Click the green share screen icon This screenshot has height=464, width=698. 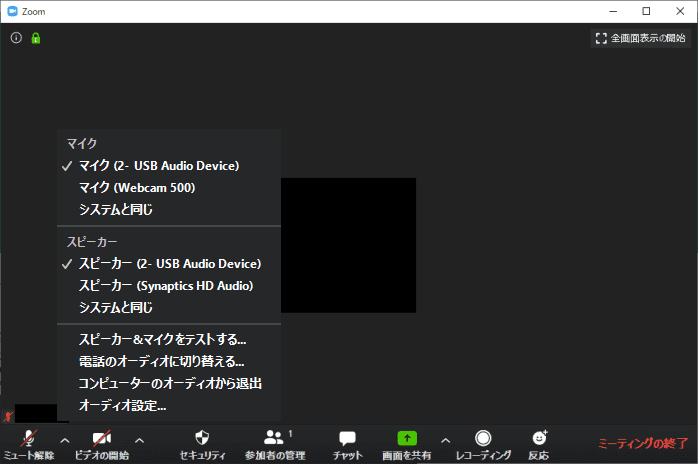[407, 438]
